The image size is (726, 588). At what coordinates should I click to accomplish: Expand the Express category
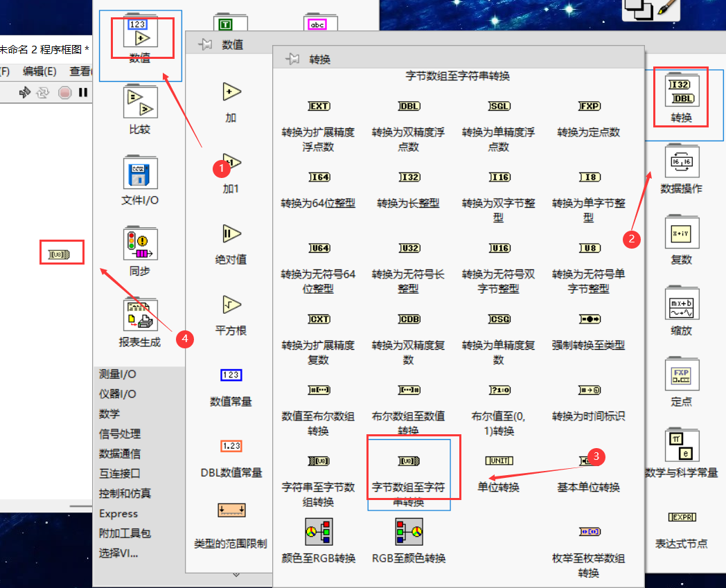(x=118, y=513)
